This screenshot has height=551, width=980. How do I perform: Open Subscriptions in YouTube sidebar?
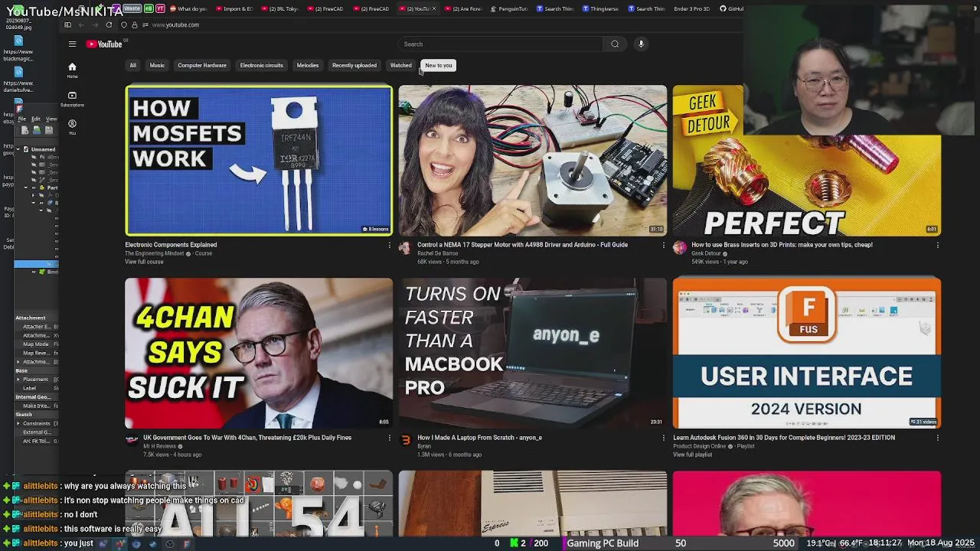pyautogui.click(x=72, y=99)
